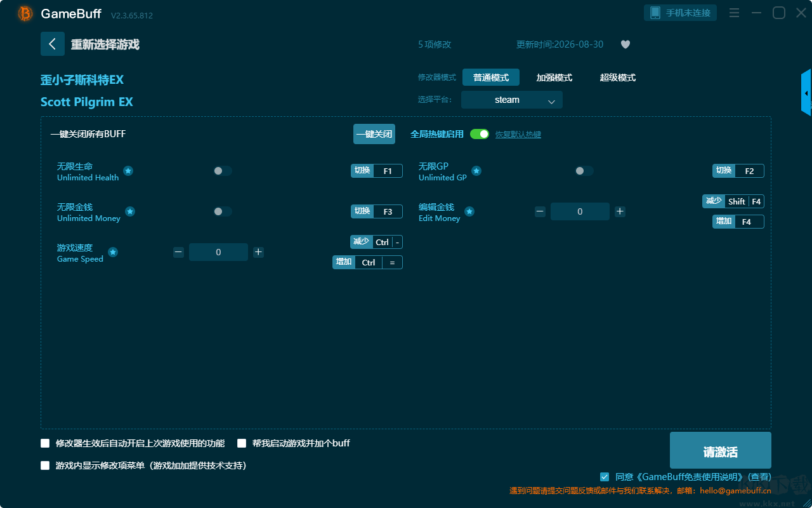Click the version V2.3.65.812 text
812x508 pixels.
(132, 15)
